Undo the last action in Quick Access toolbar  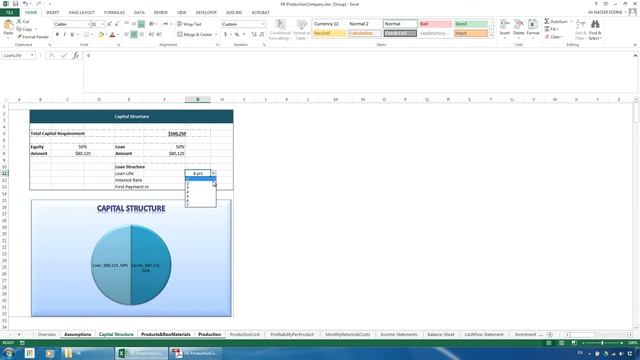click(25, 4)
